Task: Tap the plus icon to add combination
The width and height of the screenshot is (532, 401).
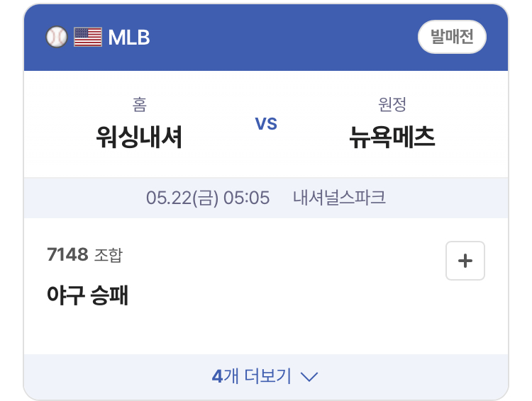Action: pos(465,261)
